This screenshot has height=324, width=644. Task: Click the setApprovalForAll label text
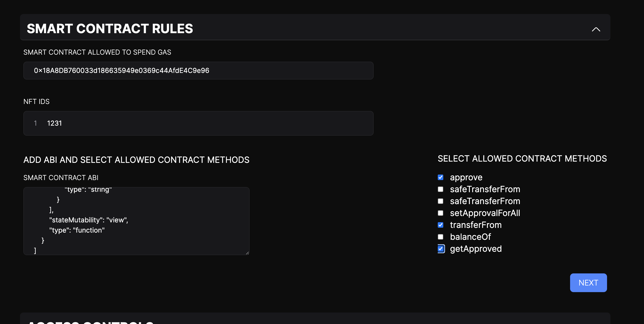[x=485, y=213]
